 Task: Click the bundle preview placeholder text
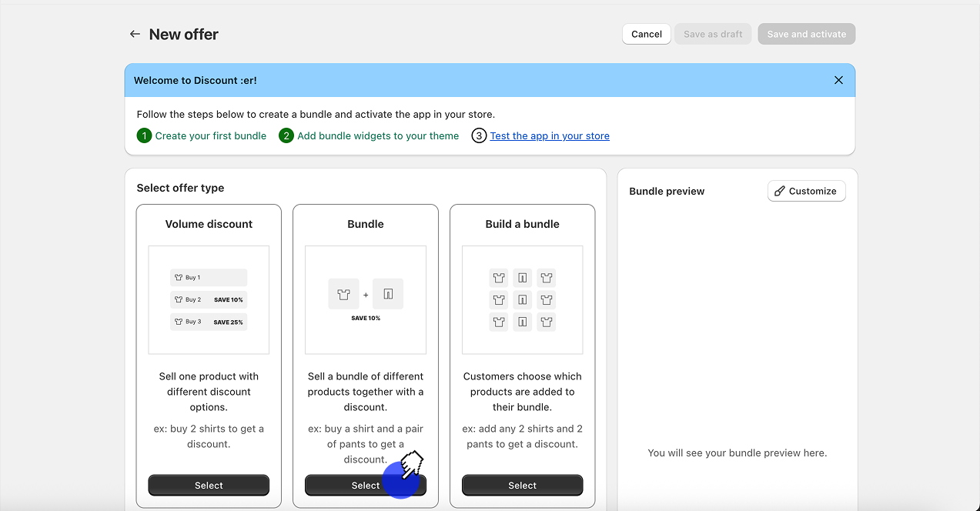click(737, 453)
